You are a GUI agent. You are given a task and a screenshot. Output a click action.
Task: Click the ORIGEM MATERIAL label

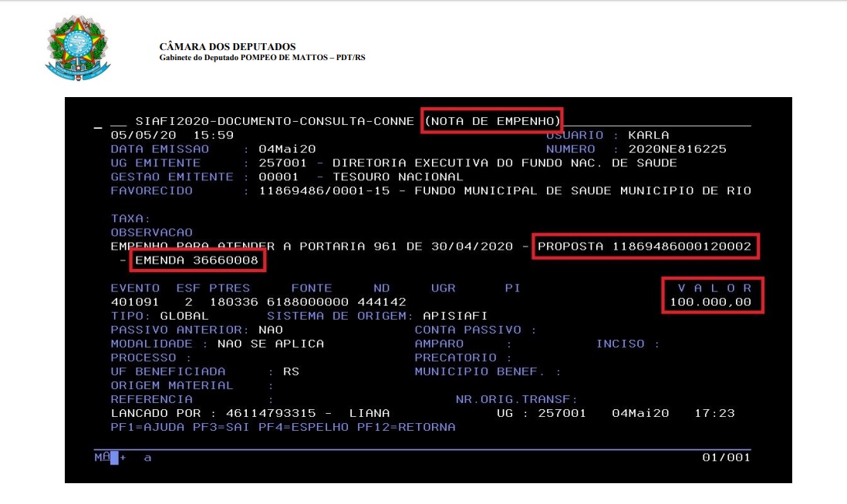click(x=172, y=386)
